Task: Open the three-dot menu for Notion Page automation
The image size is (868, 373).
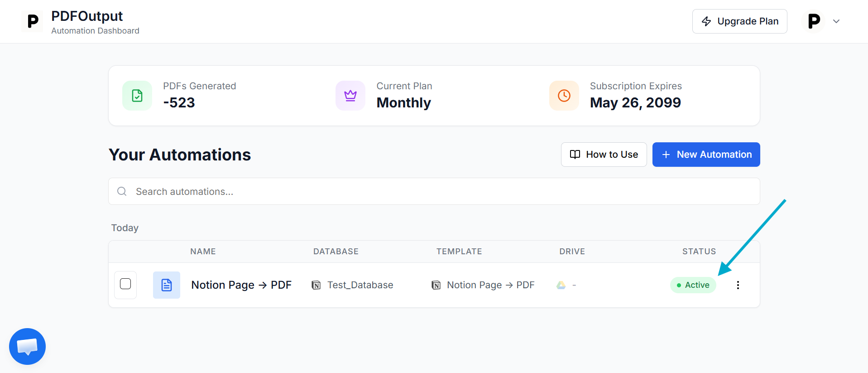Action: tap(738, 285)
